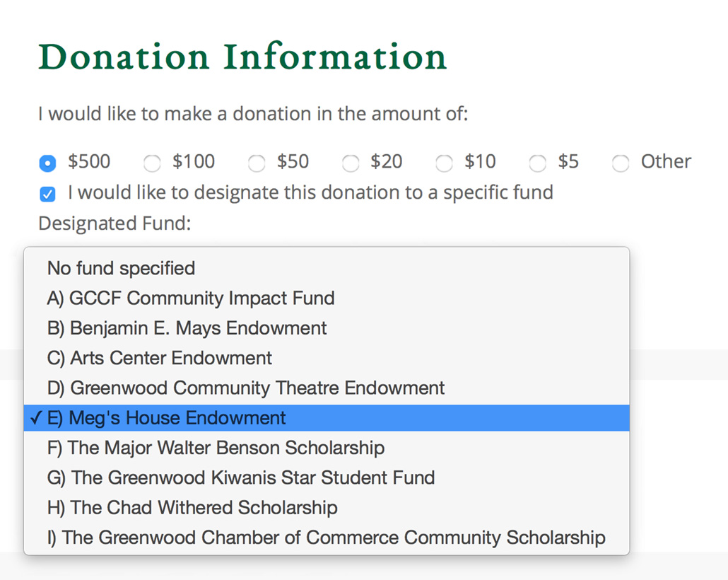The image size is (728, 580).
Task: Select Benjamin E. Mays Endowment
Action: (x=327, y=328)
